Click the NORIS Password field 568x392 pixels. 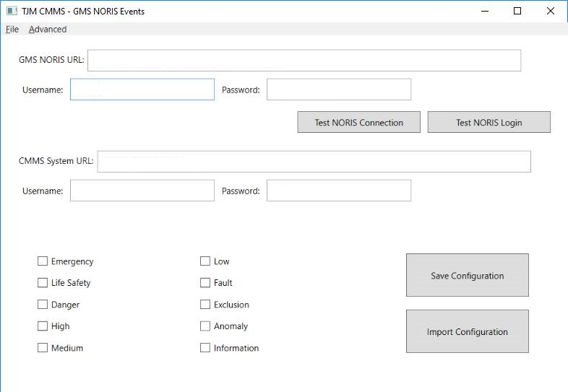point(338,90)
